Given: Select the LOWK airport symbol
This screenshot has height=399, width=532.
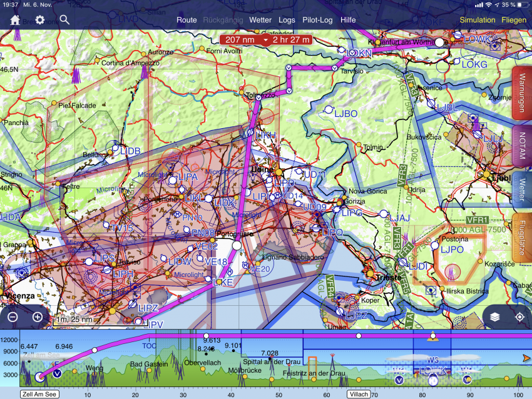Looking at the screenshot, I should (x=458, y=35).
